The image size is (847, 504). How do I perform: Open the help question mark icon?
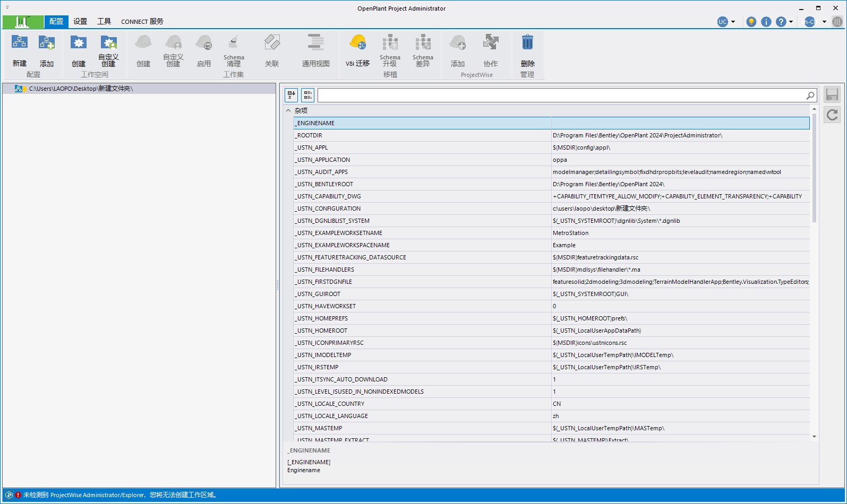tap(781, 22)
